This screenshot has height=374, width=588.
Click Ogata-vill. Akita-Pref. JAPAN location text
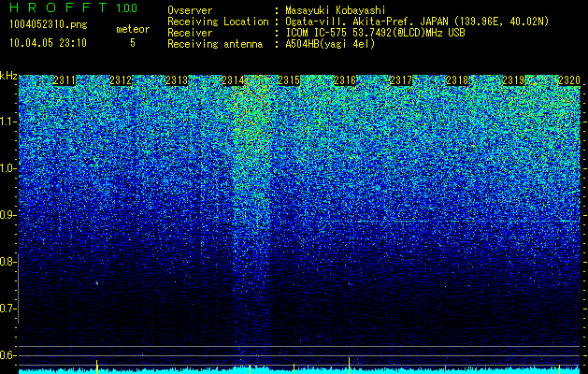[417, 22]
